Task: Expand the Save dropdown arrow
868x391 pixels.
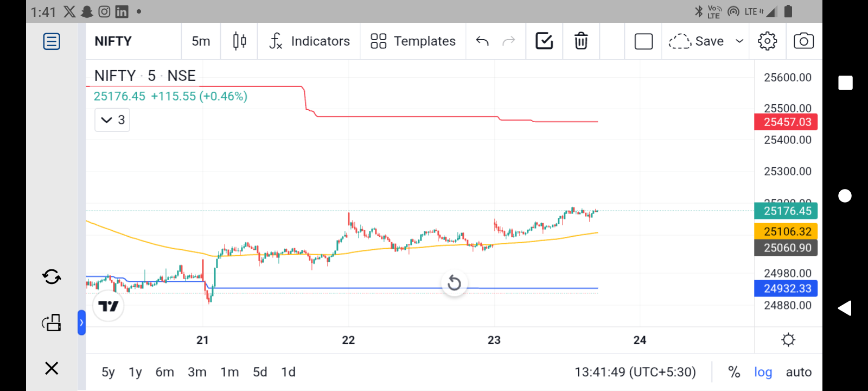Action: click(x=739, y=41)
